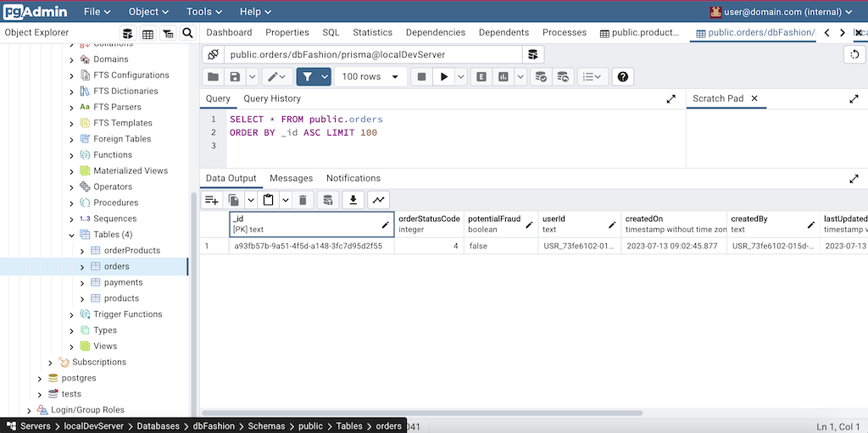
Task: Open the Object menu
Action: tap(148, 12)
